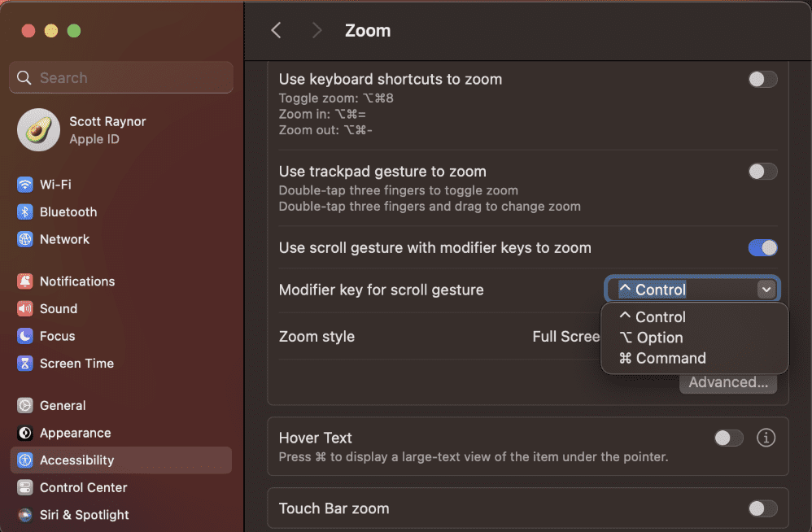Open the Advanced zoom options
Viewport: 812px width, 532px height.
click(727, 382)
